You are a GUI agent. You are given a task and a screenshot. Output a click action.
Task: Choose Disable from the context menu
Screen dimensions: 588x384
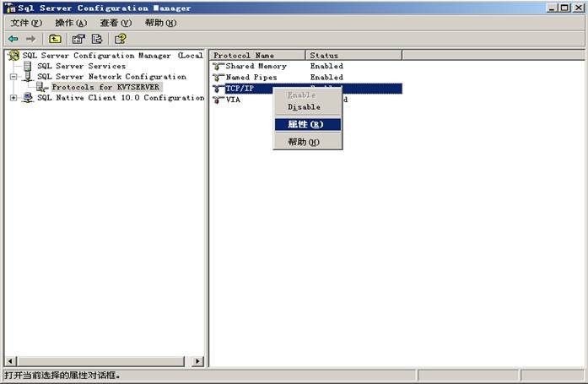[304, 107]
